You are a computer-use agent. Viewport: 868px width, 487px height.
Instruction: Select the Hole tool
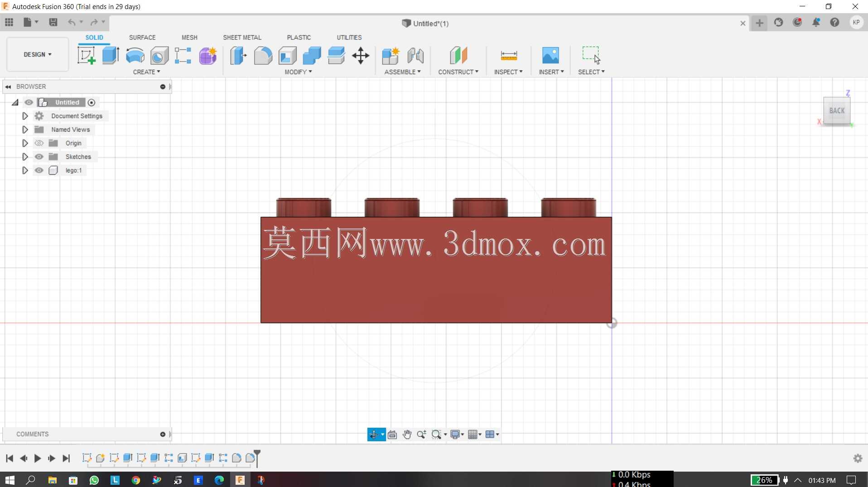point(159,56)
